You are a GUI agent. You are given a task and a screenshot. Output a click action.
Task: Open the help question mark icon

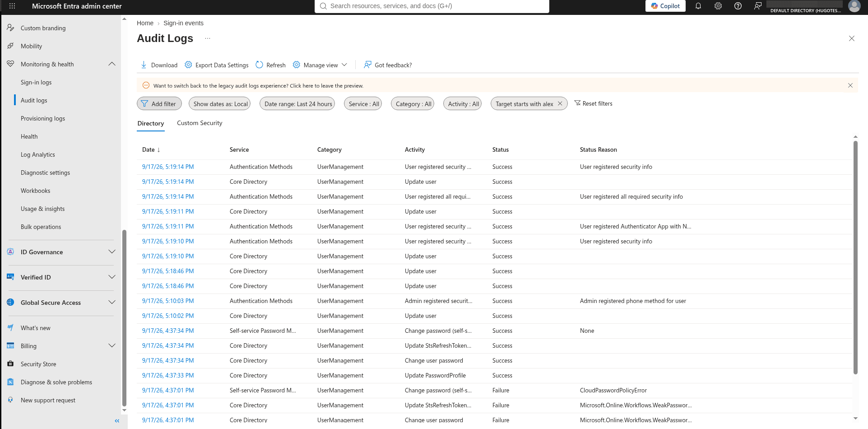[x=738, y=6]
